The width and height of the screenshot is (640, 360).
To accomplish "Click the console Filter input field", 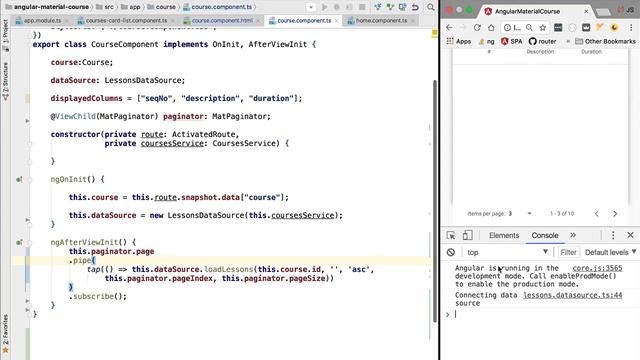I will (568, 252).
